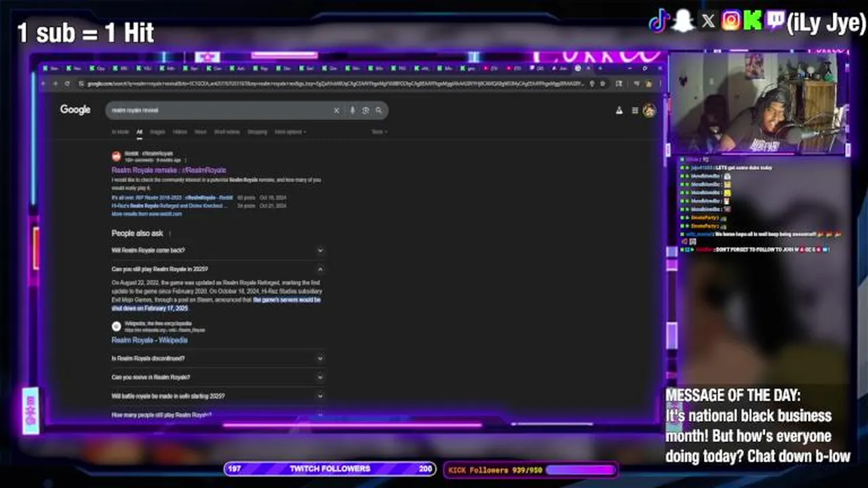868x488 pixels.
Task: Open 'Realm Royale remake : r/RealmRoyale' result
Action: click(169, 170)
